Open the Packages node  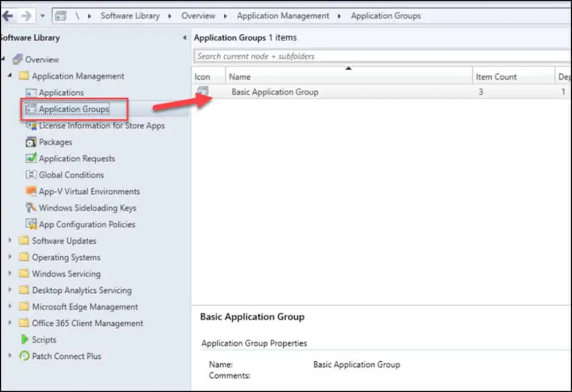(x=55, y=142)
